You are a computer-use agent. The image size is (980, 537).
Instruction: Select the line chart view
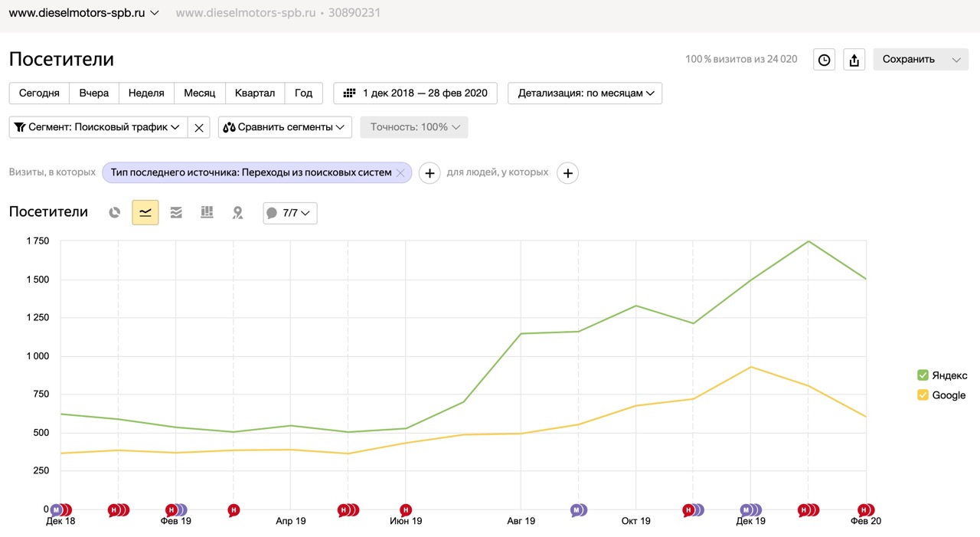click(x=145, y=213)
